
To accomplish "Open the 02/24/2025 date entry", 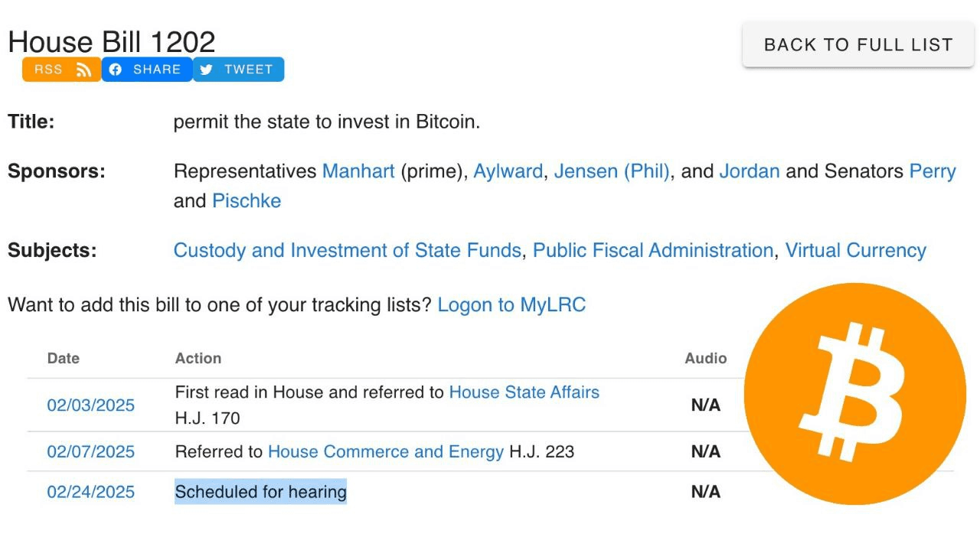I will 90,491.
